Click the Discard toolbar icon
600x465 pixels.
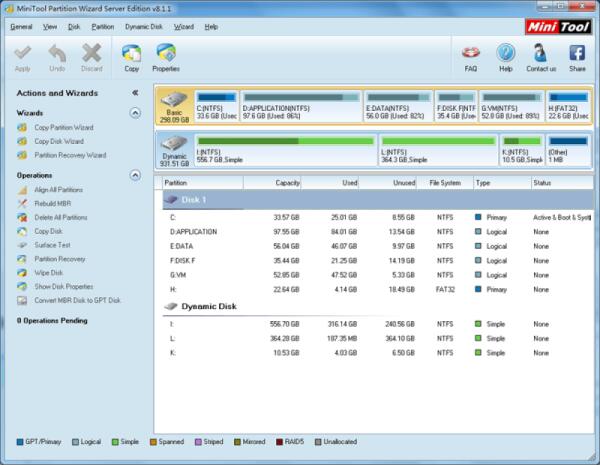91,56
